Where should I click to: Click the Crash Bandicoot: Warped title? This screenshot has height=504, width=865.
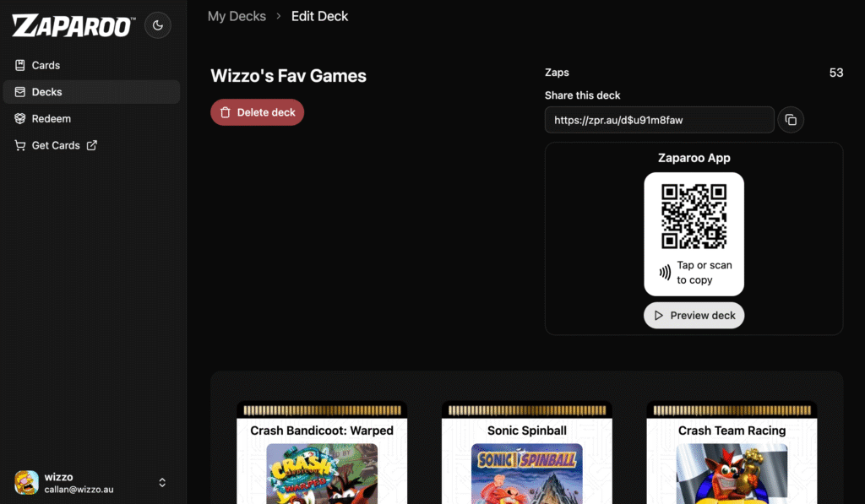pos(322,431)
